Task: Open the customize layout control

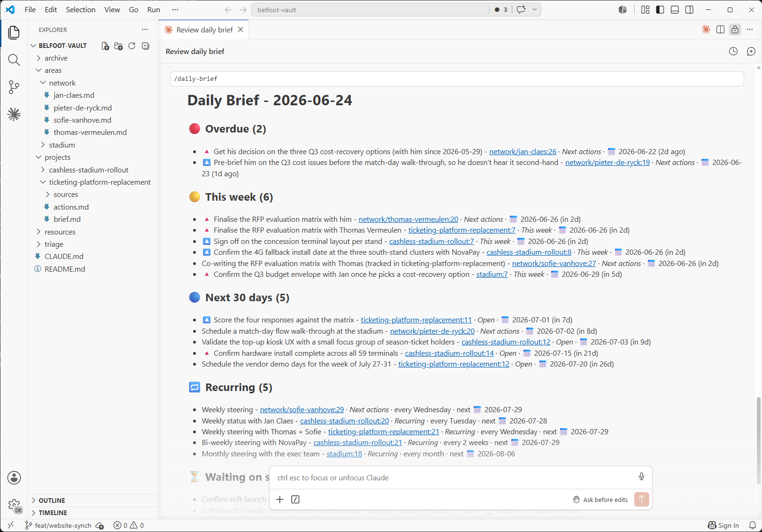Action: click(x=645, y=10)
